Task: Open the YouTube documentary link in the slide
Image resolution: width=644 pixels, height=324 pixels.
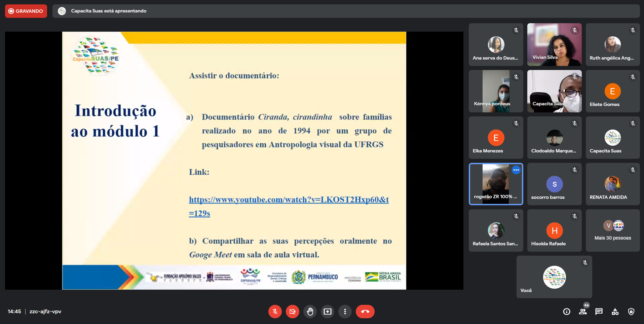Action: (x=289, y=200)
